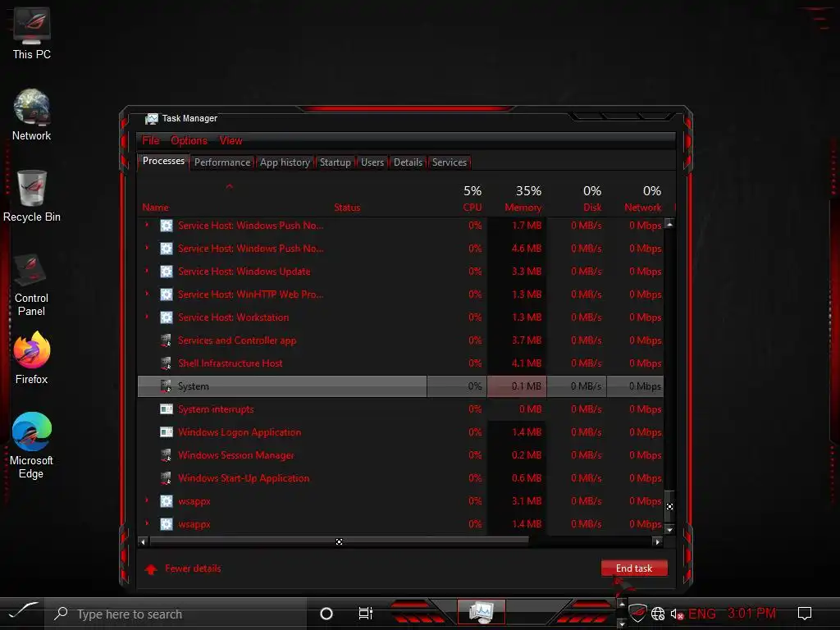840x630 pixels.
Task: Open the network globe tray icon
Action: [x=658, y=614]
